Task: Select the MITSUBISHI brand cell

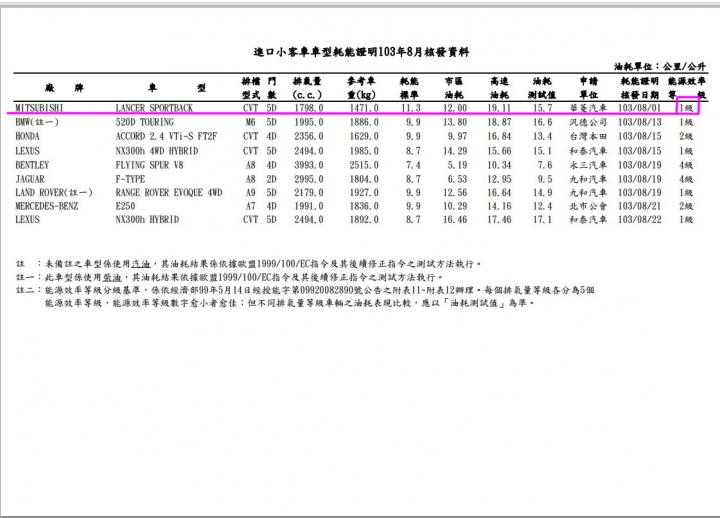Action: coord(39,108)
